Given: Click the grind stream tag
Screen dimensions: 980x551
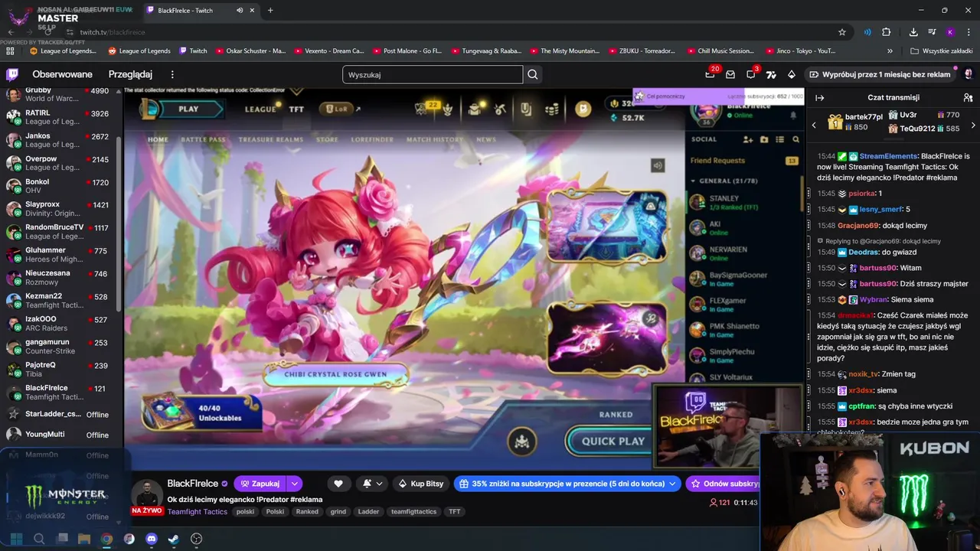Looking at the screenshot, I should (338, 512).
